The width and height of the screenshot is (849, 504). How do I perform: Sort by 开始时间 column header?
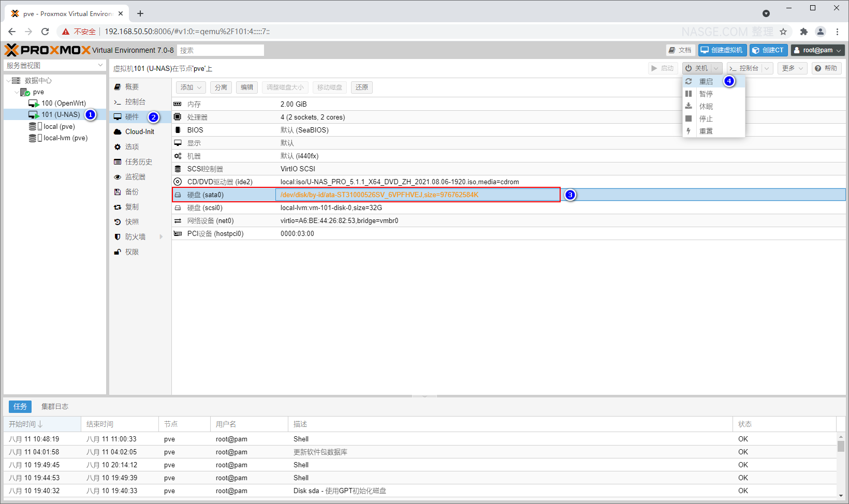pos(42,424)
